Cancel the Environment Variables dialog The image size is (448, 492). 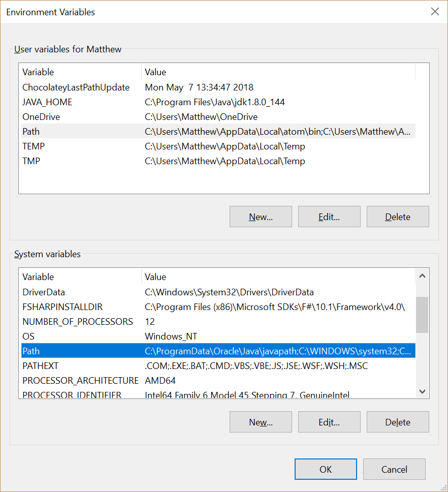coord(394,470)
